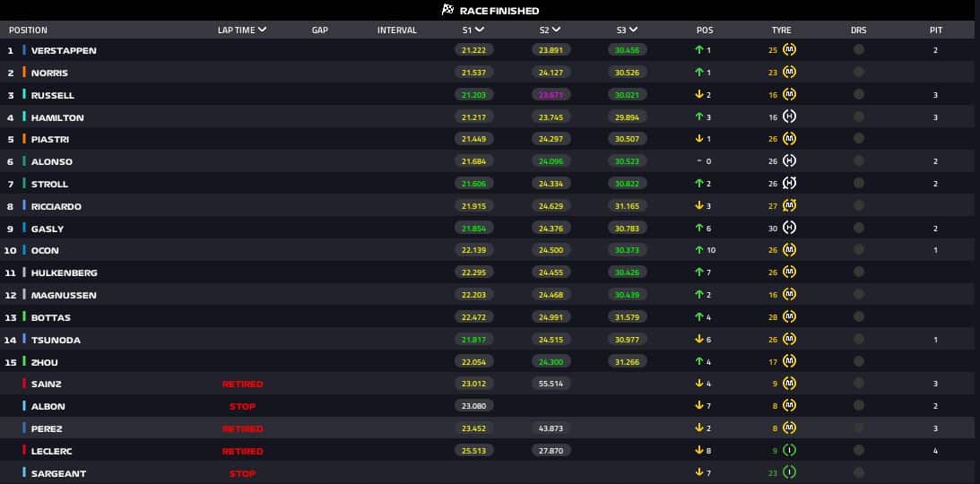Click Leclerc's 25.513 S1 time
The width and height of the screenshot is (980, 484).
473,450
